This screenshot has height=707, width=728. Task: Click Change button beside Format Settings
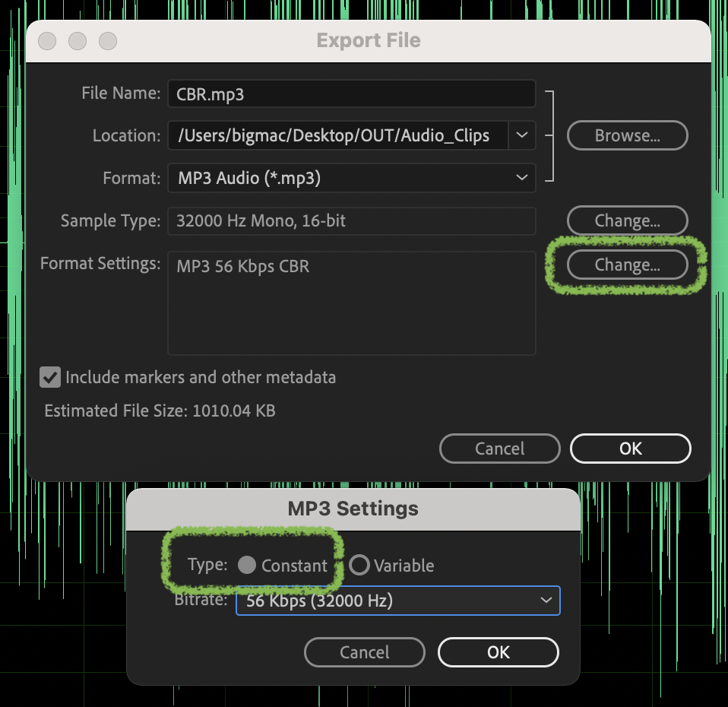coord(627,265)
